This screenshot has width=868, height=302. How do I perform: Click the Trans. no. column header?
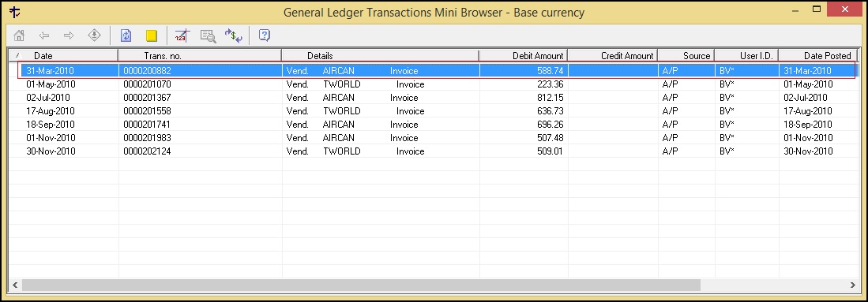coord(200,55)
